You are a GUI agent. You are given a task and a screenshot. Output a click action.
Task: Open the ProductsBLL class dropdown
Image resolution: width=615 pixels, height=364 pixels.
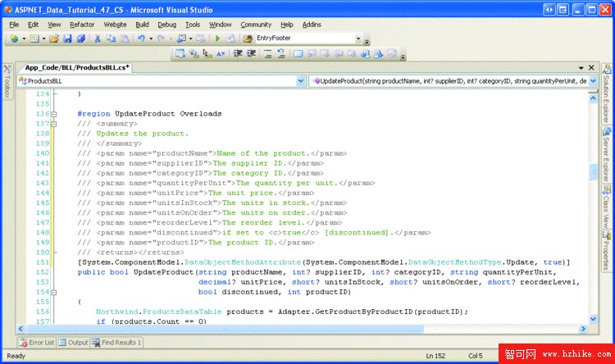click(x=302, y=82)
